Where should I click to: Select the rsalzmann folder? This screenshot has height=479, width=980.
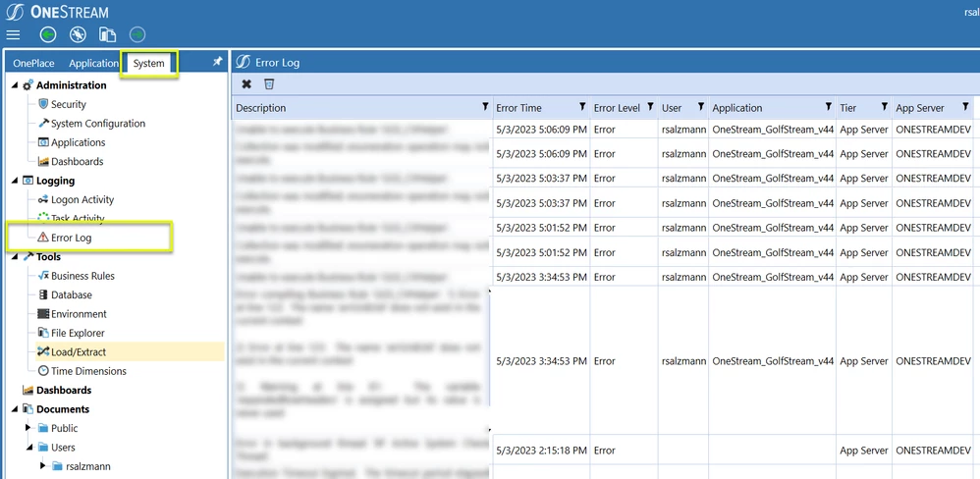[88, 466]
